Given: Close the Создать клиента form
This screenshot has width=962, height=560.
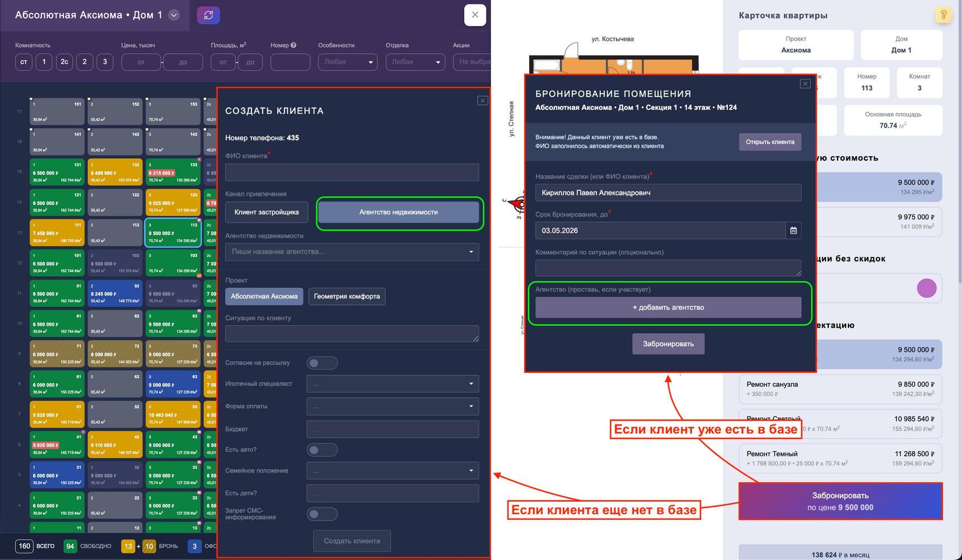Looking at the screenshot, I should coord(482,101).
